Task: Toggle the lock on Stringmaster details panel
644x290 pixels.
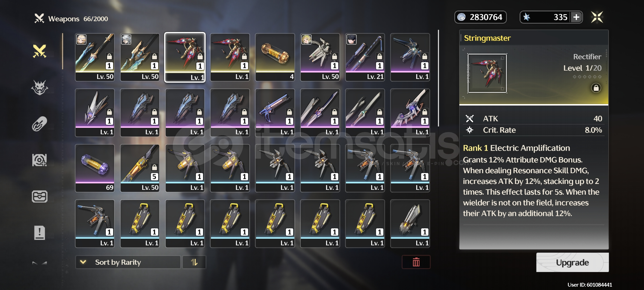Action: (x=596, y=88)
